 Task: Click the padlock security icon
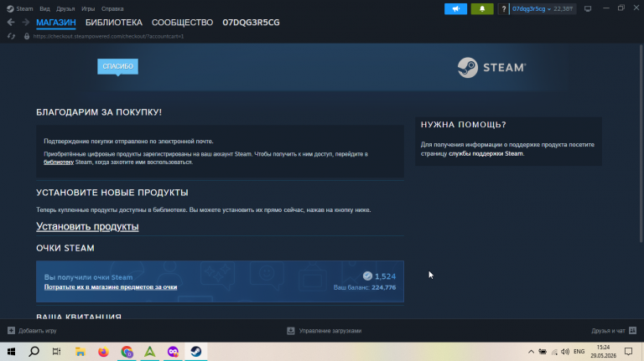coord(27,36)
